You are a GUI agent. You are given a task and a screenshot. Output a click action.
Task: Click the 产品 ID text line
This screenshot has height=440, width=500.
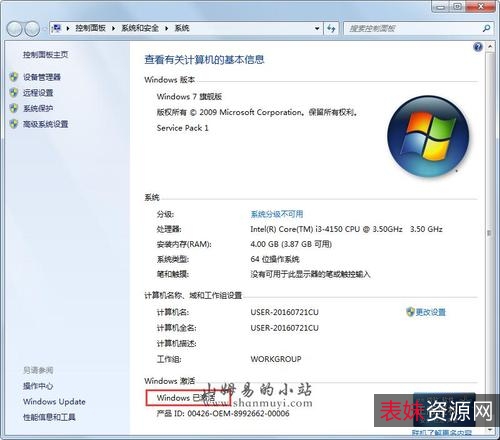point(223,413)
